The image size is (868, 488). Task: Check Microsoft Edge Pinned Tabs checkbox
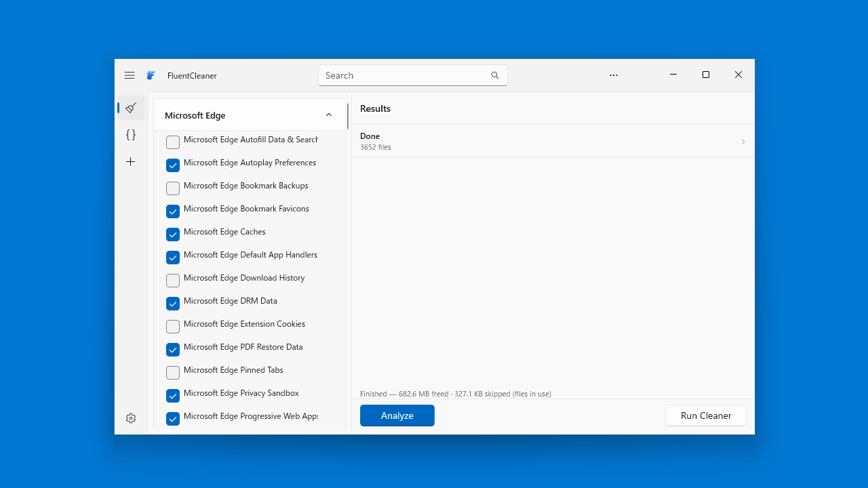[173, 372]
